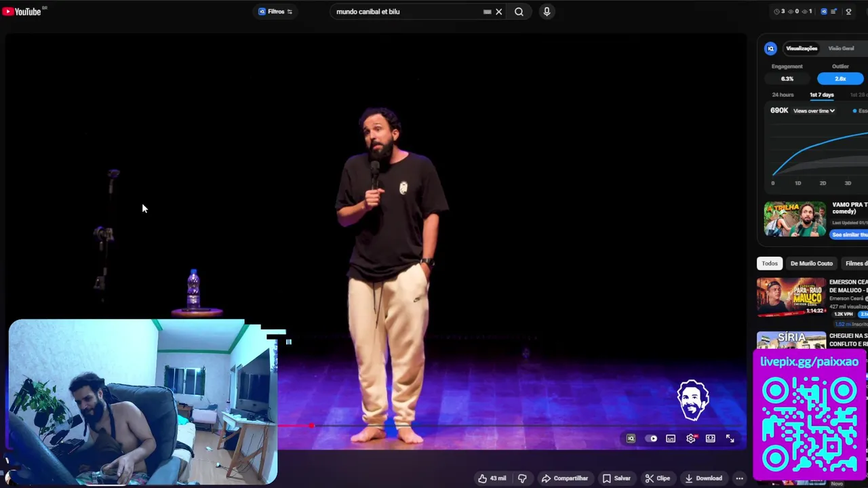Select the Todos filter chip

[770, 263]
